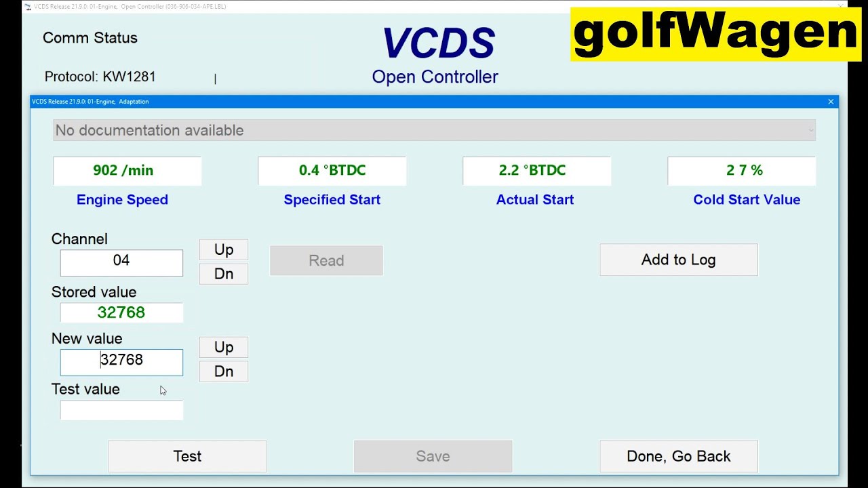Click the Save button
The width and height of the screenshot is (868, 488).
click(x=433, y=456)
